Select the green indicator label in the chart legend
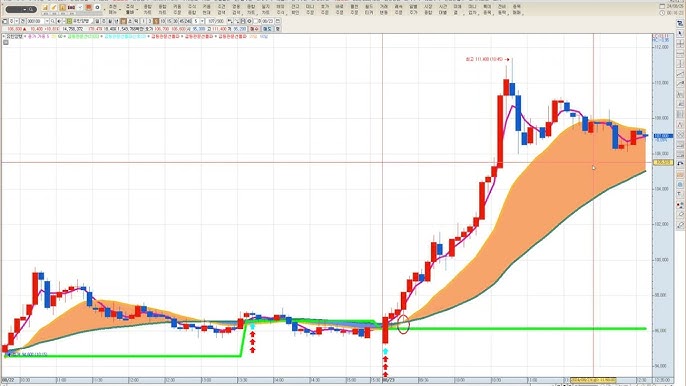Screen dimensions: 686x386 (x=84, y=37)
